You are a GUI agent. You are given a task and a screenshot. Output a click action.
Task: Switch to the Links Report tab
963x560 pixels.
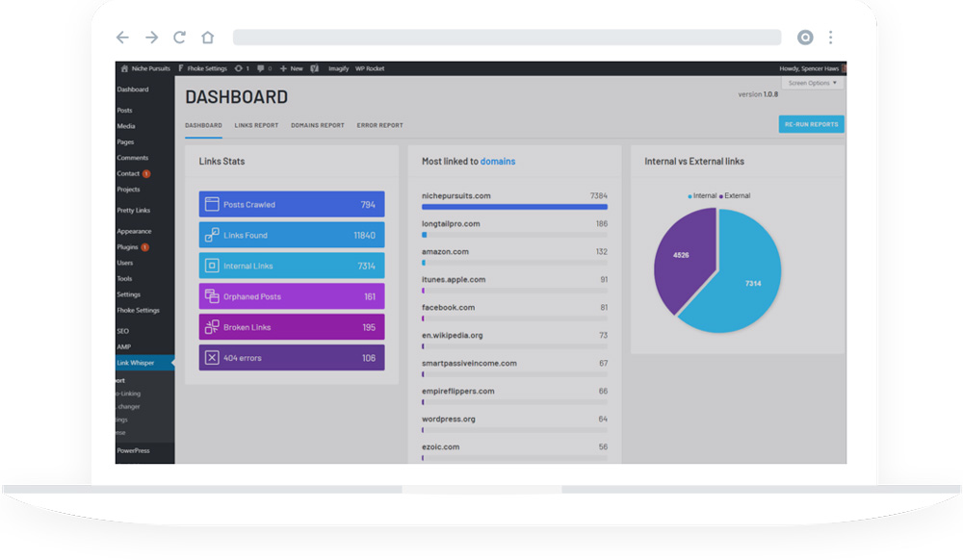[256, 125]
